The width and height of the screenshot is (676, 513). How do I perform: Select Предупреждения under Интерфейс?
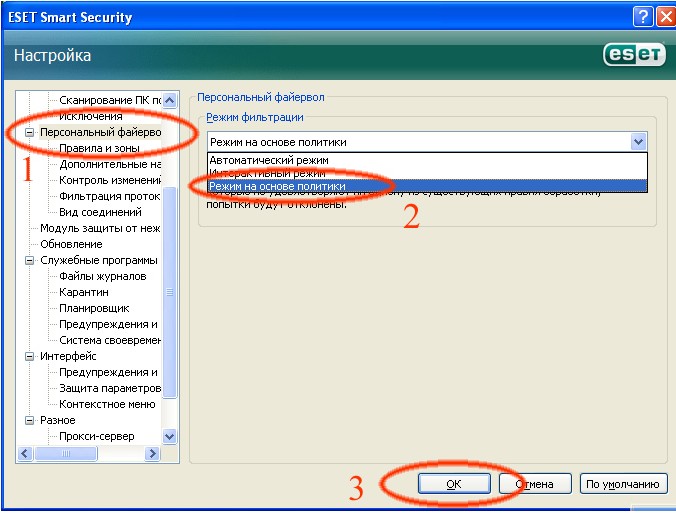pyautogui.click(x=109, y=372)
